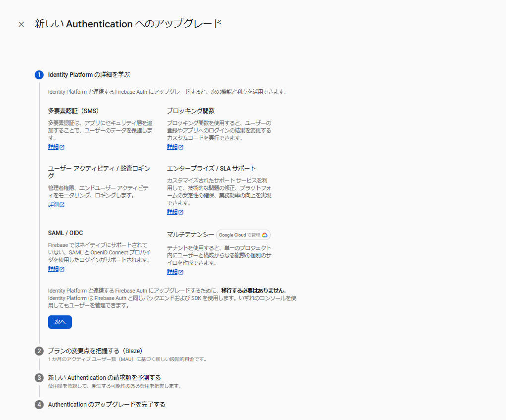Click the Google Cloud で管理 badge
Screen dimensions: 506x420
coord(243,235)
